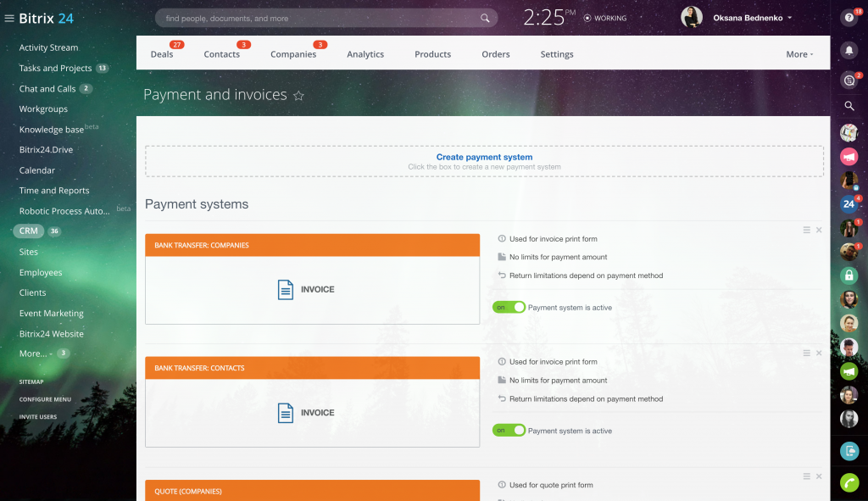
Task: Open the drag menu icon for Bank Transfer: Contacts
Action: 807,353
